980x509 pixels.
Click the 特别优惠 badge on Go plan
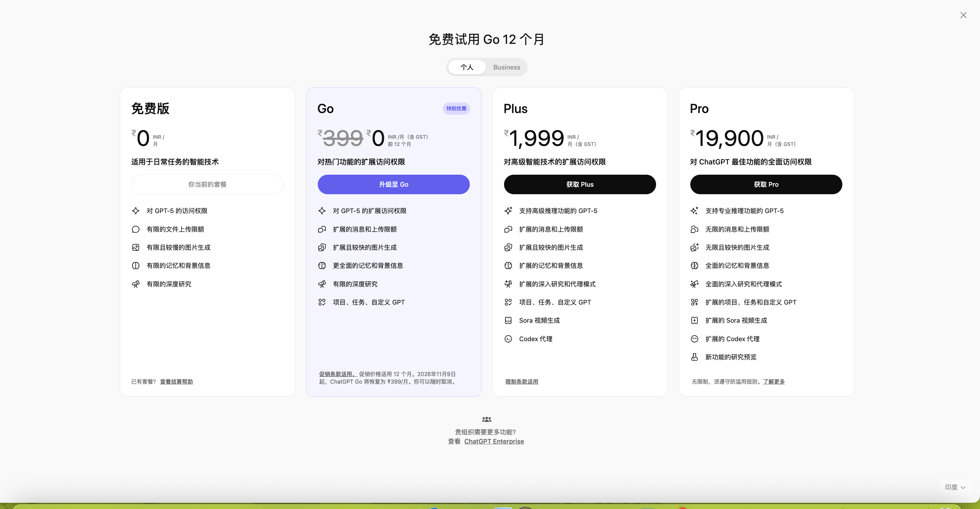[x=456, y=109]
